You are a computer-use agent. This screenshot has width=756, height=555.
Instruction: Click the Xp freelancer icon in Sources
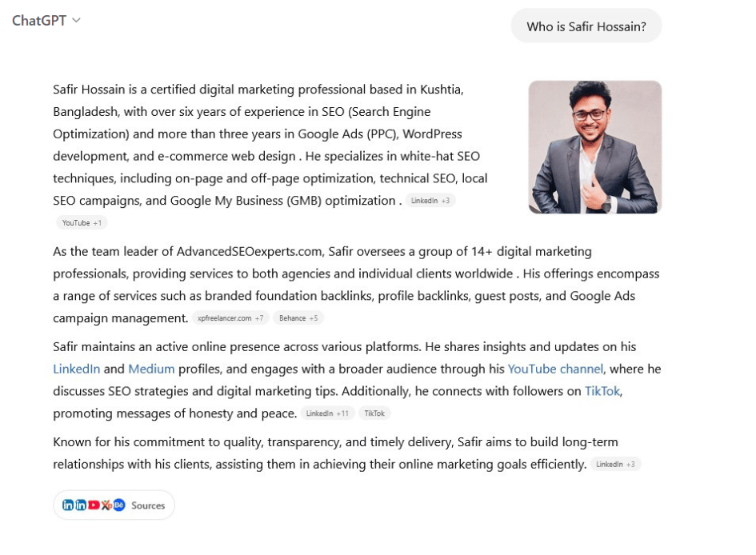(106, 505)
